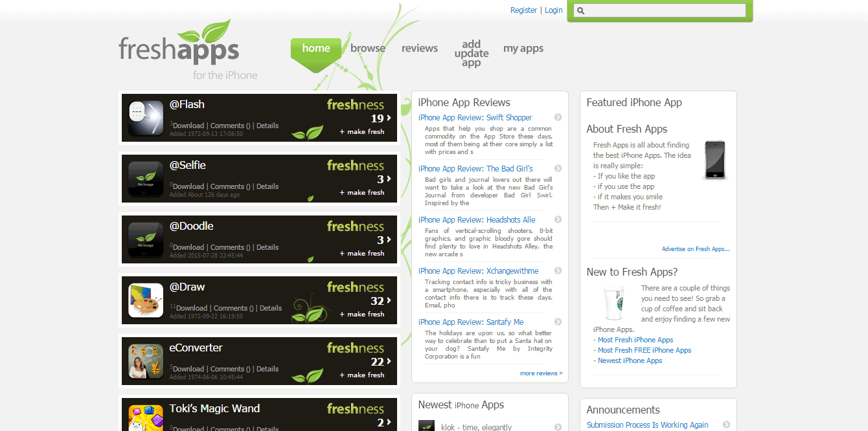This screenshot has width=868, height=431.
Task: View Details for eConverter
Action: (268, 369)
